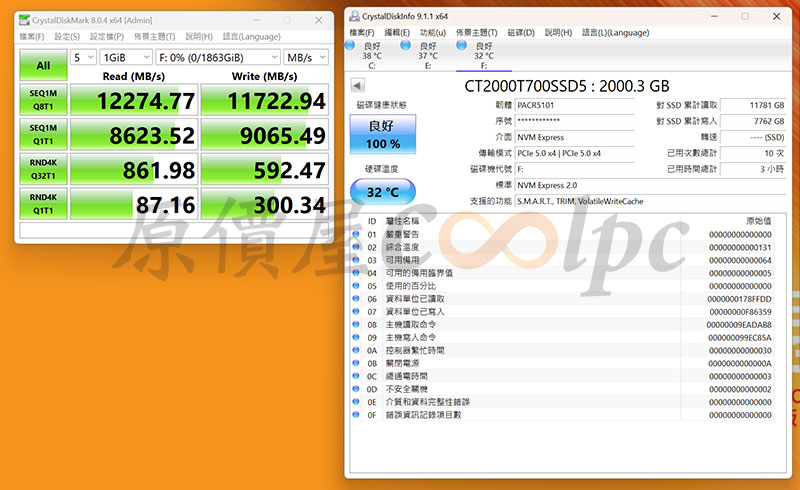Screen dimensions: 800x490
Task: Click the SEQ1M Q8T1 write result 11722.94
Action: pos(265,100)
